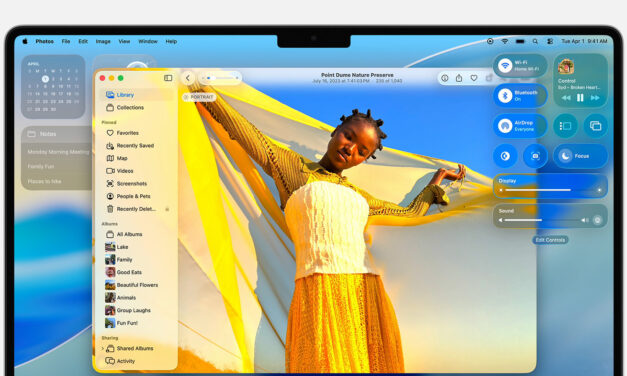The width and height of the screenshot is (627, 376).
Task: Click the Control Center icon in menu bar
Action: tap(550, 41)
